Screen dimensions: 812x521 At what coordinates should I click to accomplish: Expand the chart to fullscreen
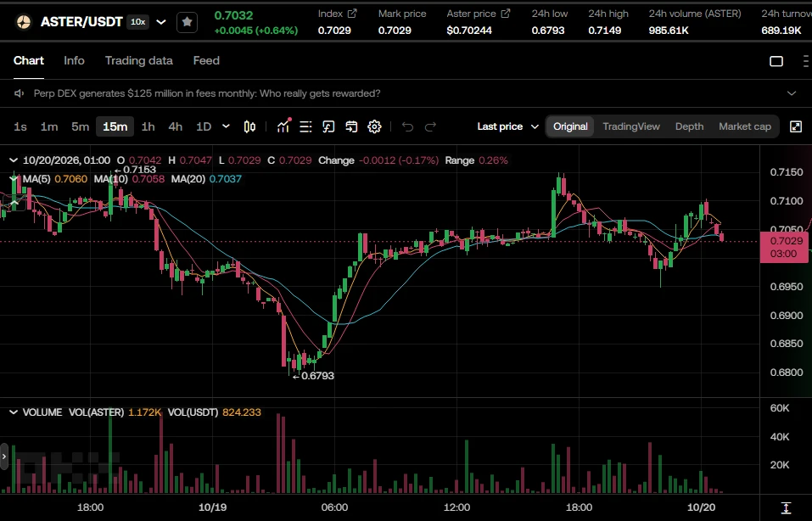(796, 126)
